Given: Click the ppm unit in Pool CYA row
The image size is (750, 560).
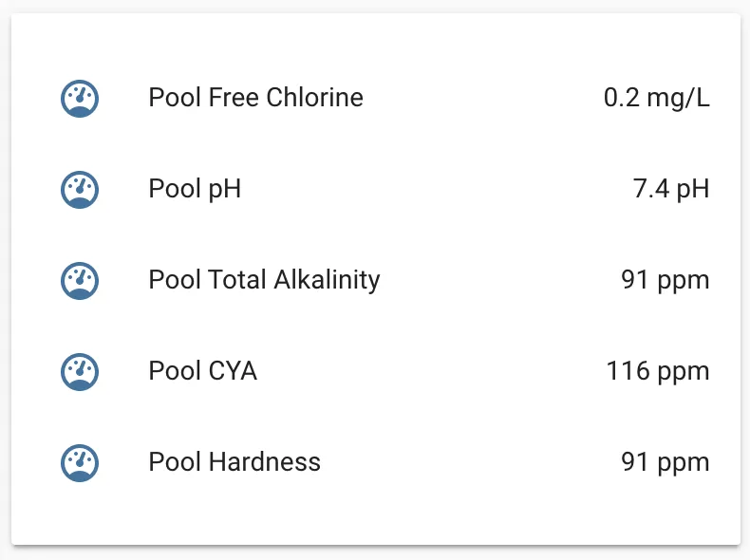Looking at the screenshot, I should (684, 373).
